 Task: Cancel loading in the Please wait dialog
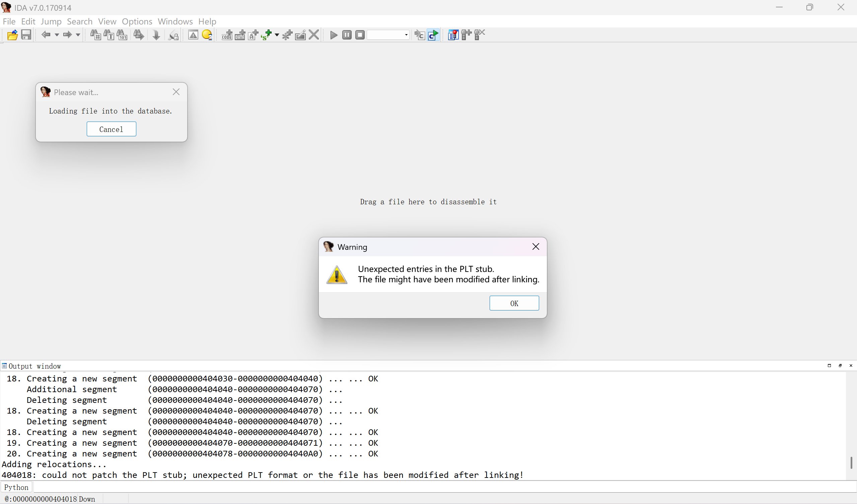tap(111, 129)
